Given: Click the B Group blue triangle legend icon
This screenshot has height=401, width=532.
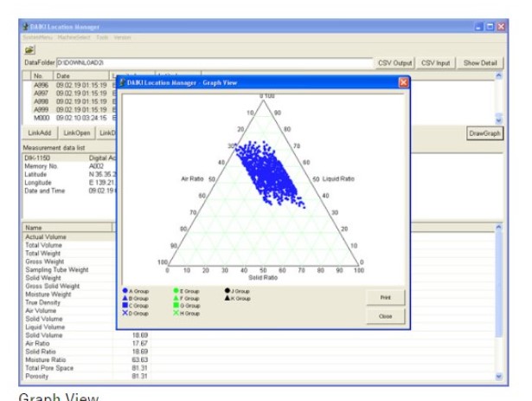Looking at the screenshot, I should point(125,298).
